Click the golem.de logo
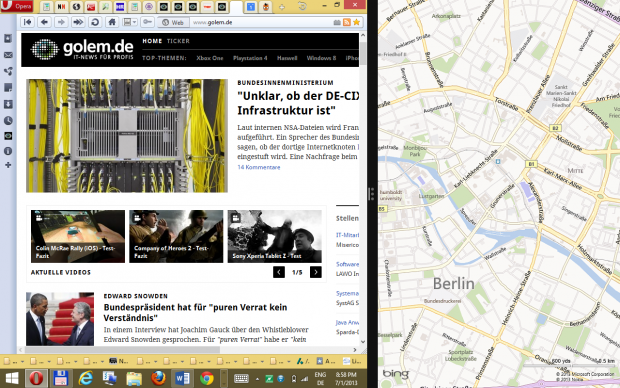Image resolution: width=620 pixels, height=388 pixels. click(x=82, y=49)
